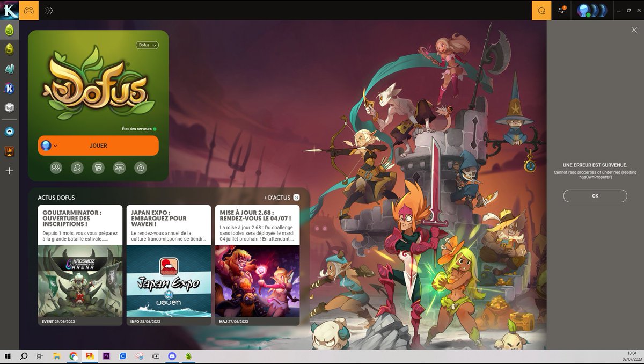Open Windows Start menu
Image resolution: width=644 pixels, height=364 pixels.
pyautogui.click(x=8, y=356)
